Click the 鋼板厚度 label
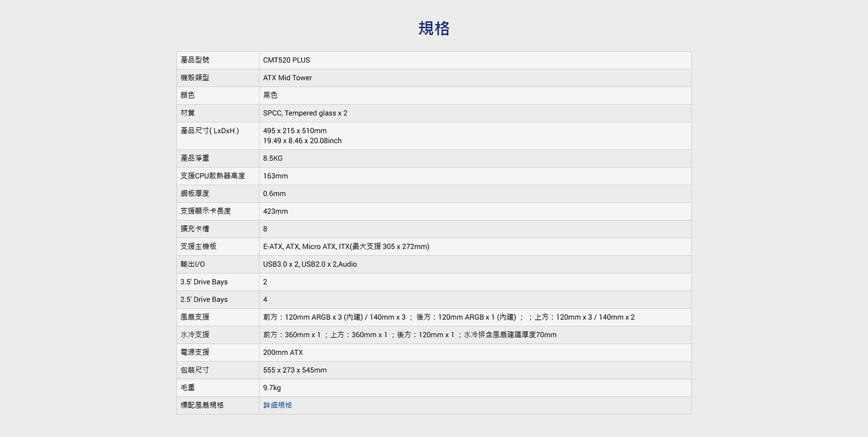Image resolution: width=868 pixels, height=437 pixels. click(195, 194)
